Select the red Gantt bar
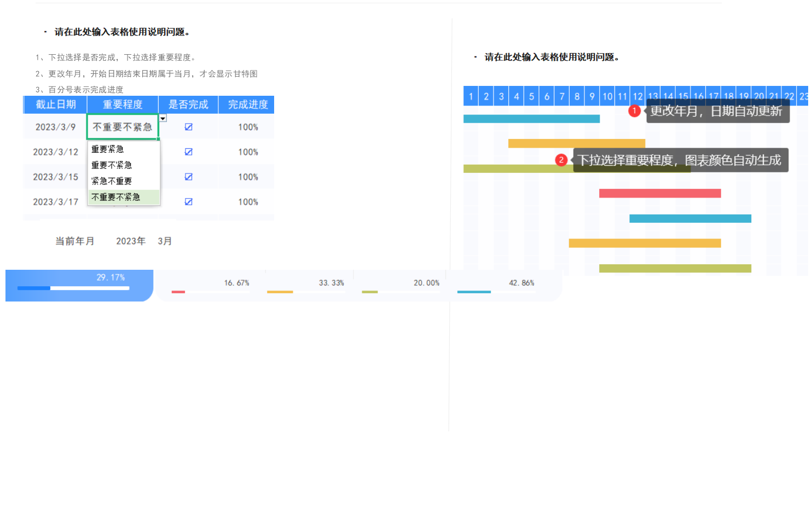 click(x=660, y=193)
